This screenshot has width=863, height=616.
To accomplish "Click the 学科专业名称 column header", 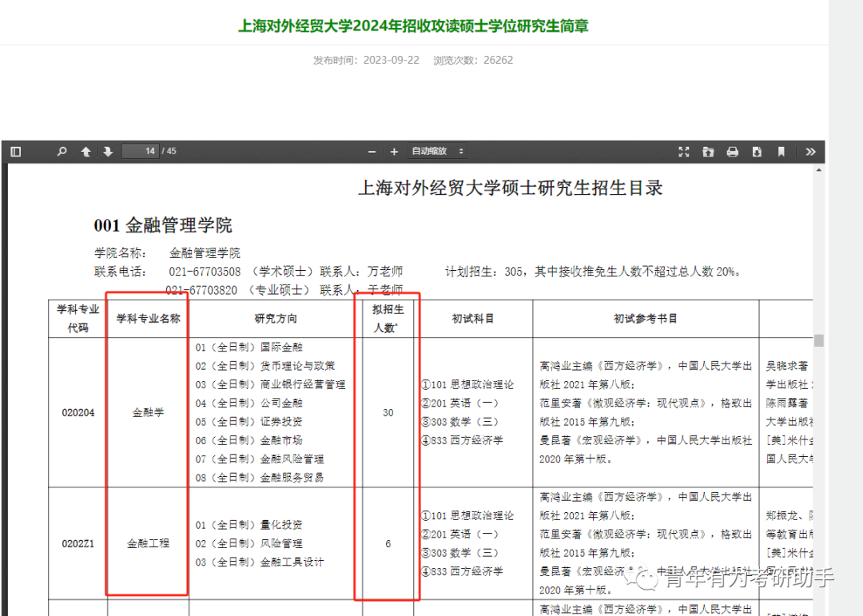I will (148, 319).
